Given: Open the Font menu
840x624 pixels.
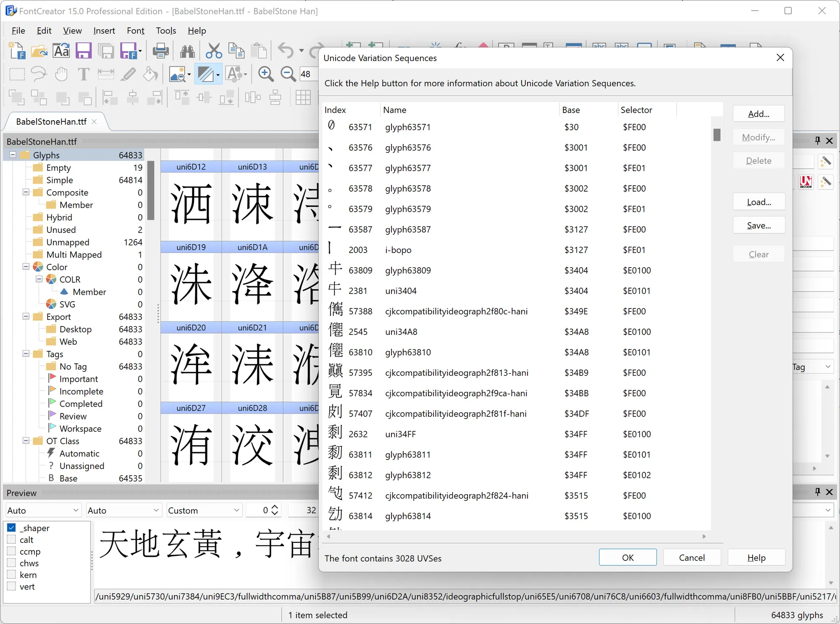Looking at the screenshot, I should (x=135, y=30).
